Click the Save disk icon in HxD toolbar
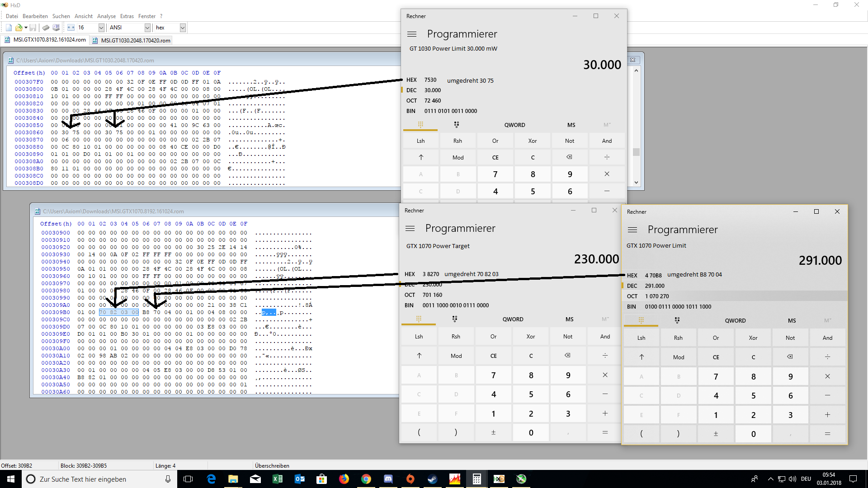868x488 pixels. [33, 28]
